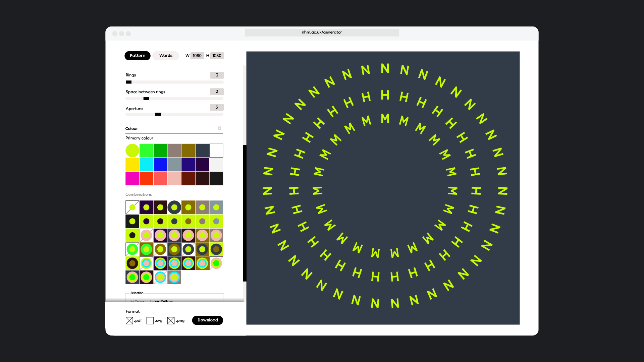Select the bright green primary colour swatch
The image size is (644, 362).
146,150
